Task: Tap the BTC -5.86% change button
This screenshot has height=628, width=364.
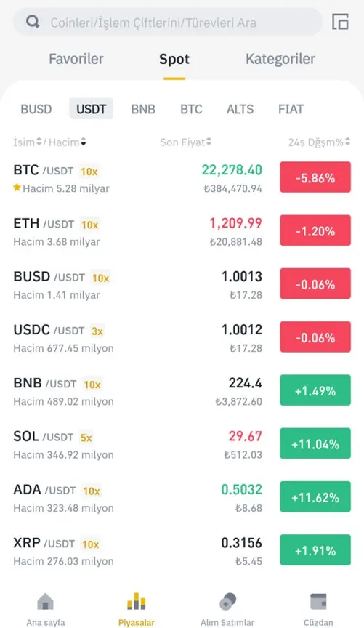Action: pyautogui.click(x=315, y=177)
